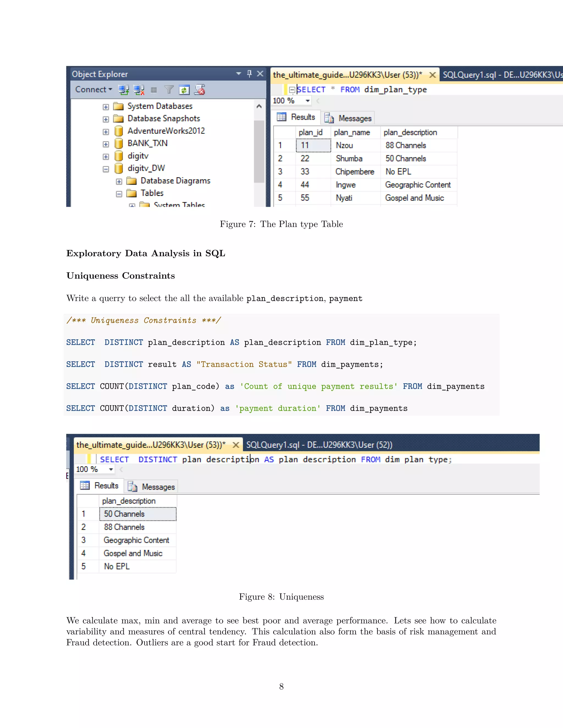Click the Messages page icon in upper window
563x728 pixels.
point(329,118)
